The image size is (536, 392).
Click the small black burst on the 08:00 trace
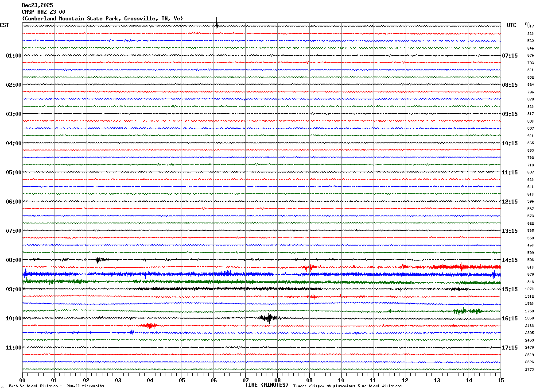98,260
